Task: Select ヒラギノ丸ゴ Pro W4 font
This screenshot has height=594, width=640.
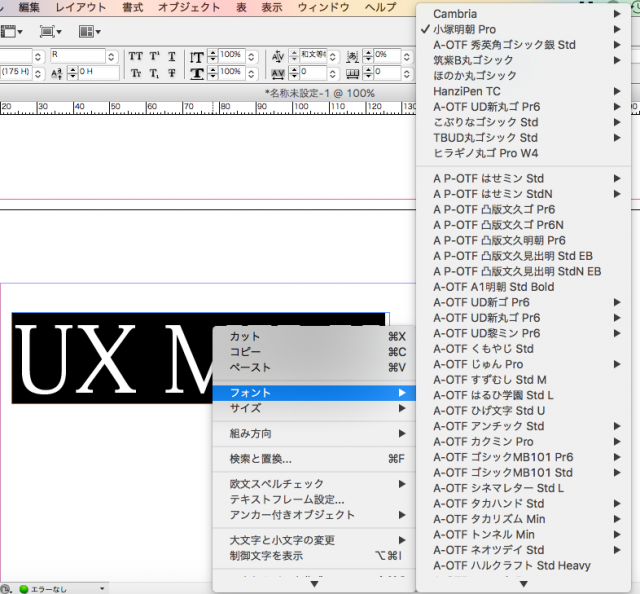Action: [x=484, y=153]
